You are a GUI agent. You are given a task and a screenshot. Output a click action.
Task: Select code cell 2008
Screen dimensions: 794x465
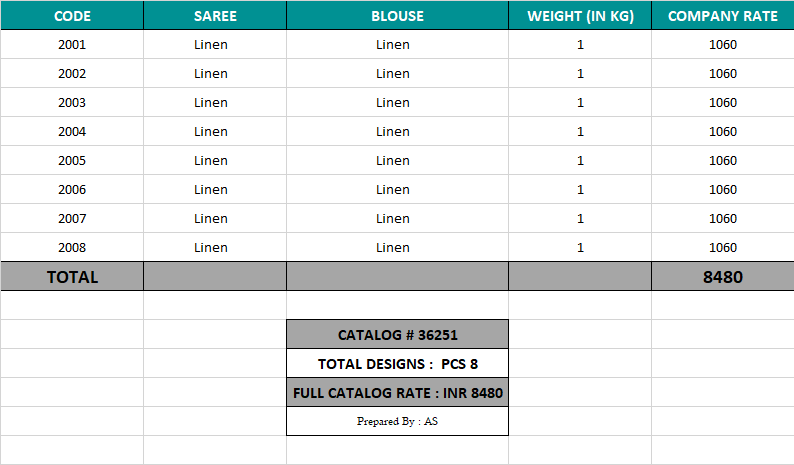pos(72,247)
